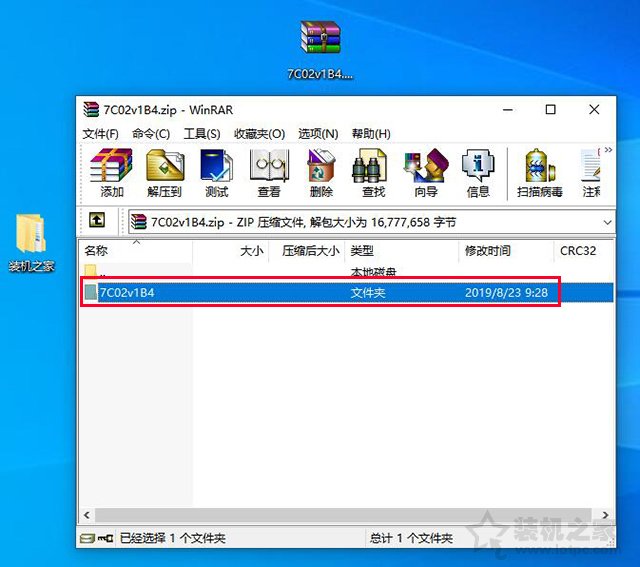Screen dimensions: 640x567
Task: Select the 7C02v1B4 folder row
Action: (x=347, y=292)
